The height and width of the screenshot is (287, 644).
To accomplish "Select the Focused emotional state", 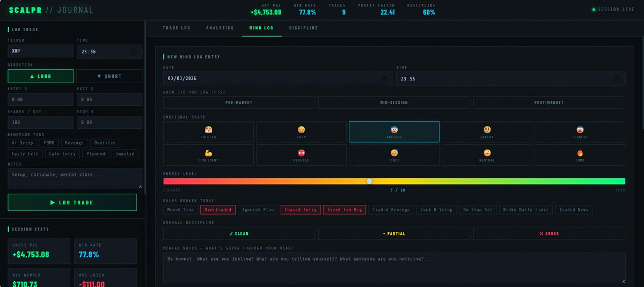I will [x=209, y=131].
